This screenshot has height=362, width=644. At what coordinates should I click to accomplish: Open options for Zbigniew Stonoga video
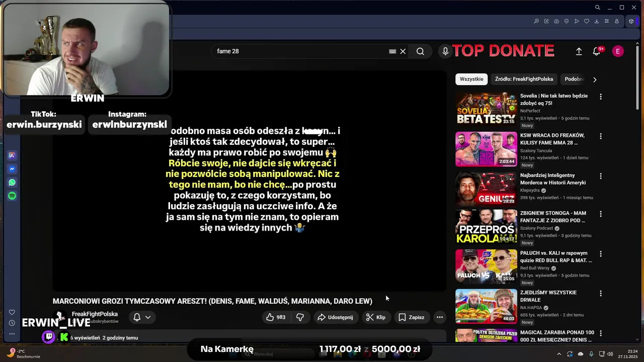tap(600, 214)
